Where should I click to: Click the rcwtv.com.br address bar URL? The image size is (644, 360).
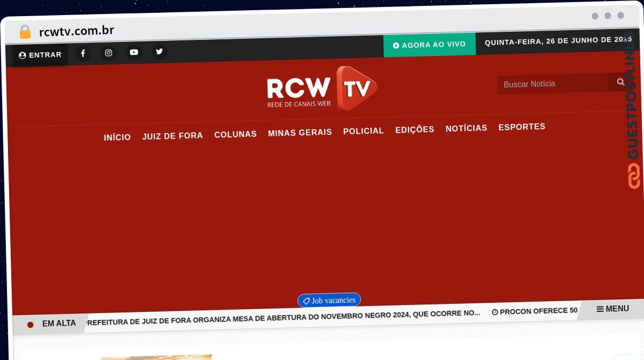(x=77, y=31)
